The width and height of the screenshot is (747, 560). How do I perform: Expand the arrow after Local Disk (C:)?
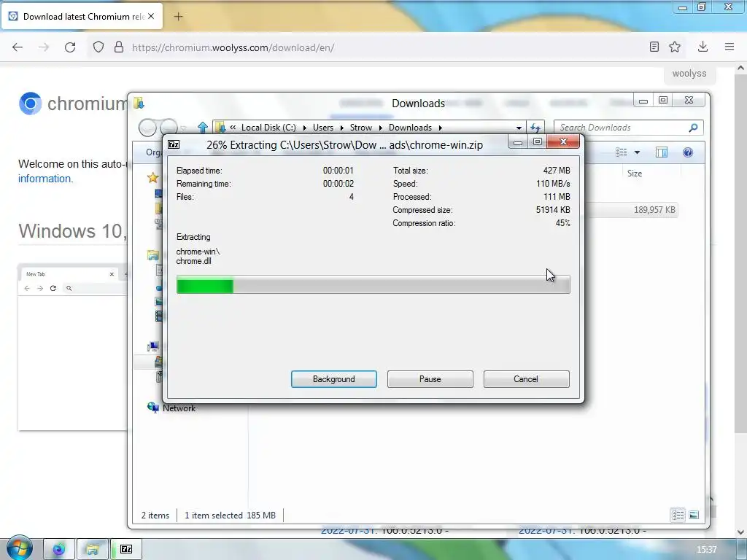tap(304, 128)
